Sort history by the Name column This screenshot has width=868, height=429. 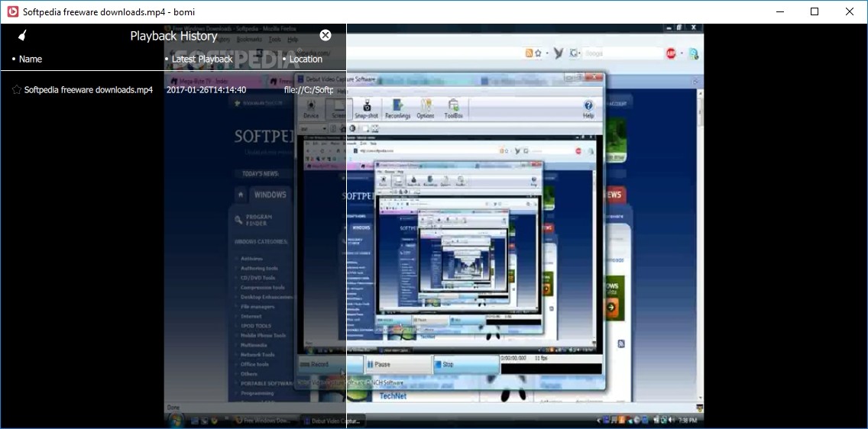click(x=30, y=59)
